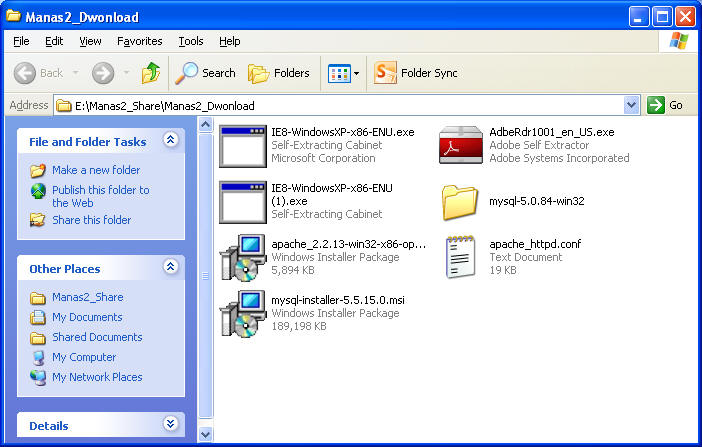
Task: Click the Make a new folder icon
Action: tap(38, 170)
